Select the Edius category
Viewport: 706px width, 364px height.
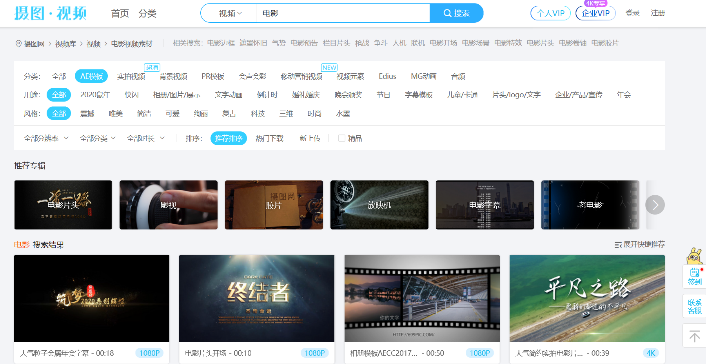(x=387, y=76)
